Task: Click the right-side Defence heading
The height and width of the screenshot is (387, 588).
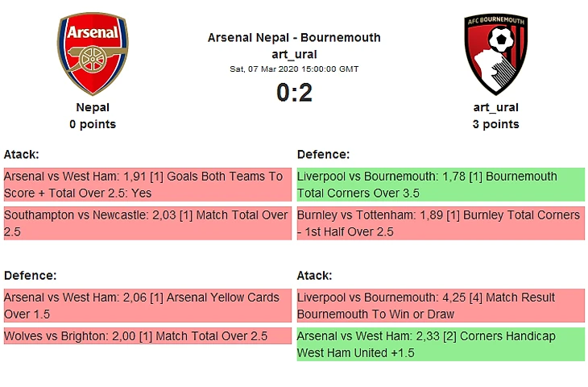Action: point(323,154)
